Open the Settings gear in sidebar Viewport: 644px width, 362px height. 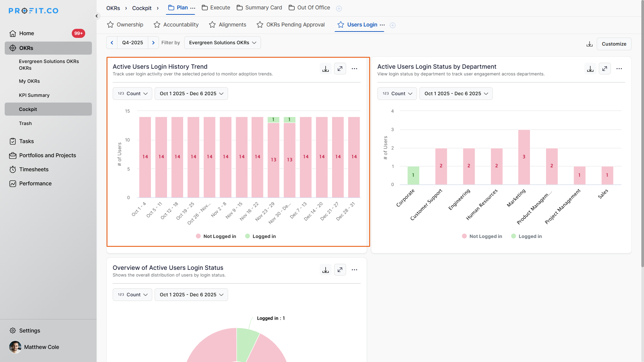click(13, 330)
